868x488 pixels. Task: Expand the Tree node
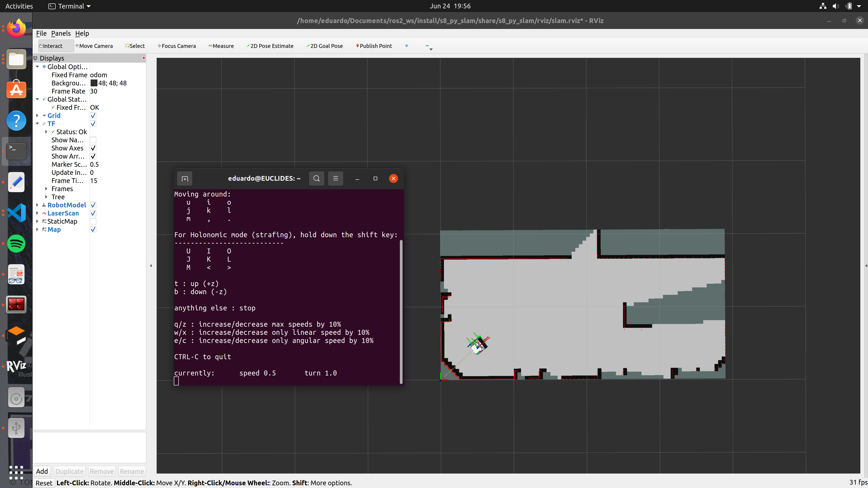click(46, 197)
